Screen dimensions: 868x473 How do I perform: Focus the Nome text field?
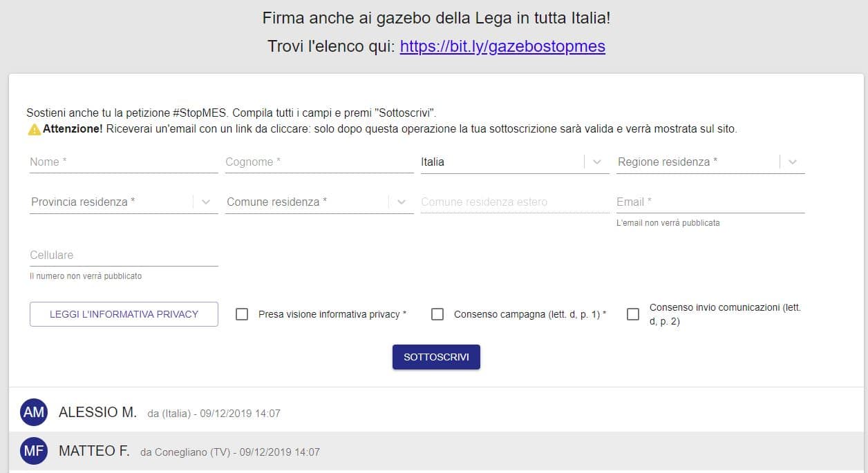click(x=124, y=162)
